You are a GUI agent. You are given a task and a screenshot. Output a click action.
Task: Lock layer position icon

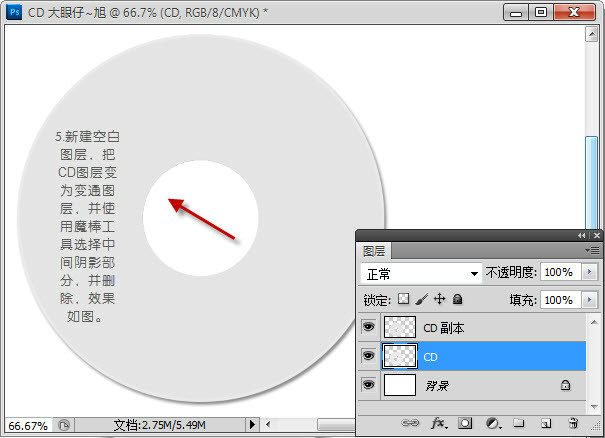(x=439, y=299)
